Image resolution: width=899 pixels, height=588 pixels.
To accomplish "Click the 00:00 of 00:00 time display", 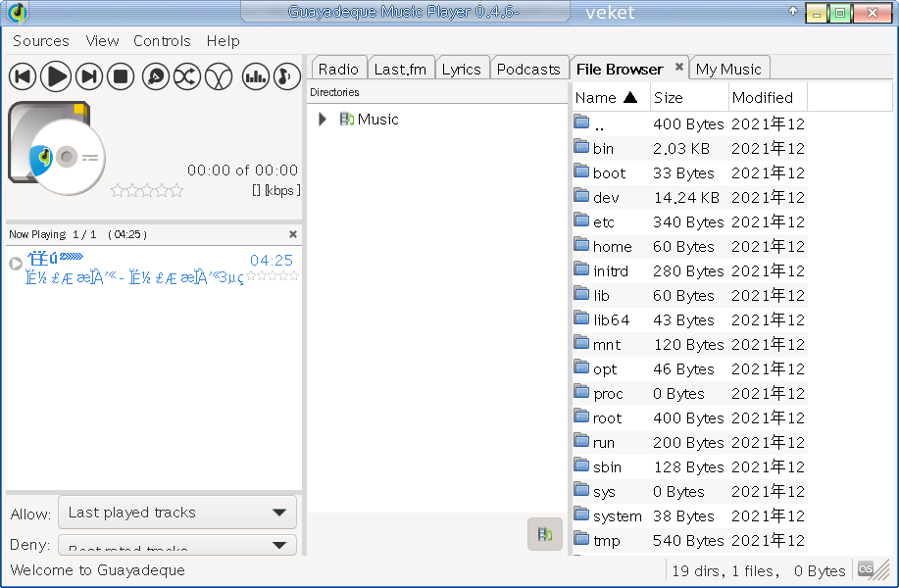I will [242, 171].
